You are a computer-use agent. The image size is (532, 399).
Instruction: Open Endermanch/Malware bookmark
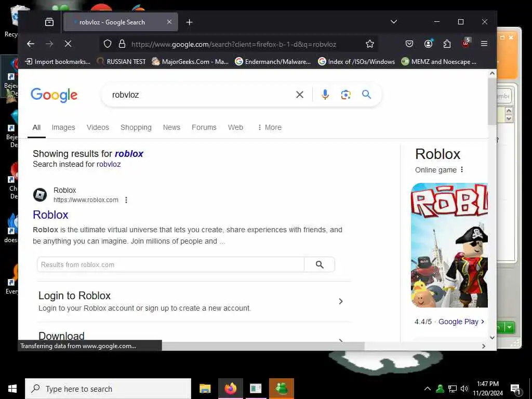pos(273,62)
